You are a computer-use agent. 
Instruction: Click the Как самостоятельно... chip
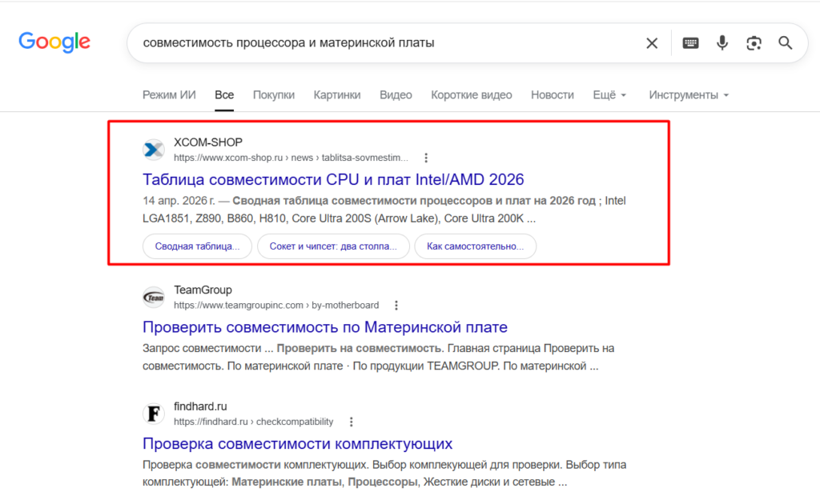coord(476,246)
